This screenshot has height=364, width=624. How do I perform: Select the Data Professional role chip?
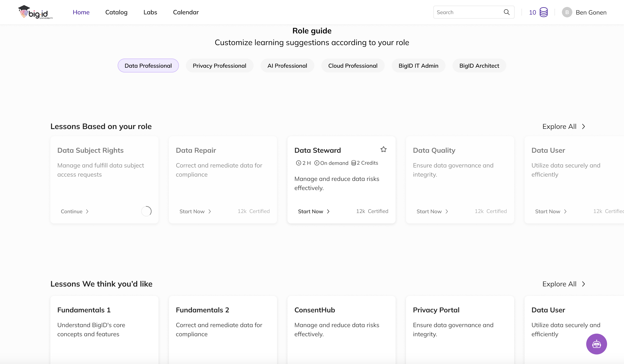pyautogui.click(x=148, y=66)
